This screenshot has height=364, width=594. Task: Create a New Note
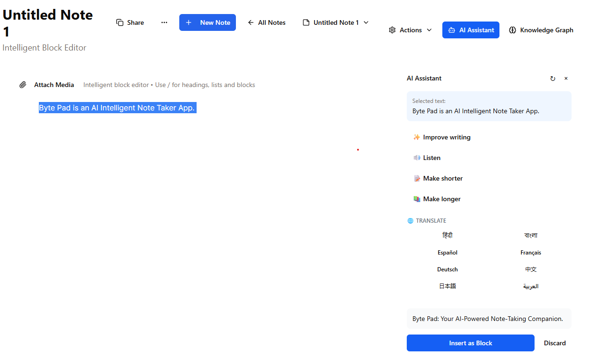(207, 22)
